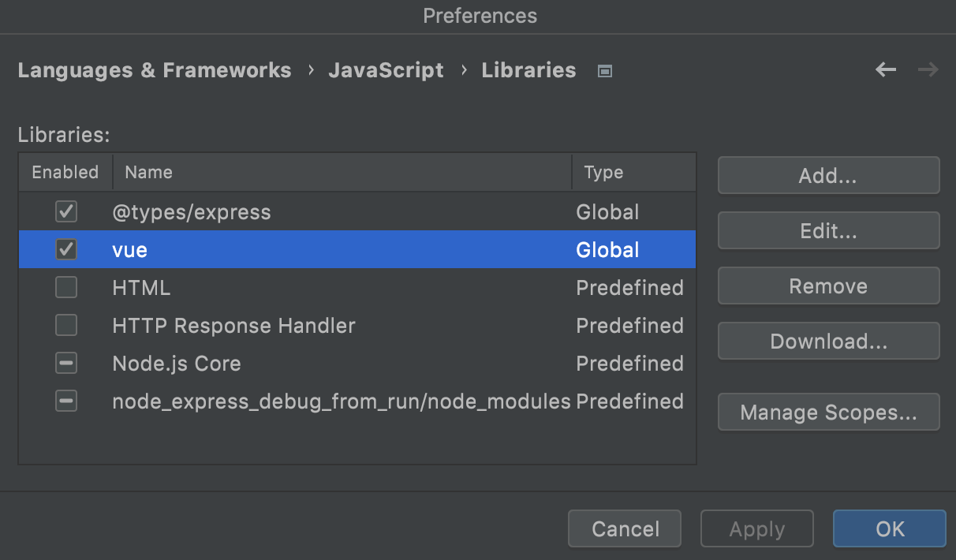The height and width of the screenshot is (560, 956).
Task: Confirm changes with OK
Action: (x=889, y=528)
